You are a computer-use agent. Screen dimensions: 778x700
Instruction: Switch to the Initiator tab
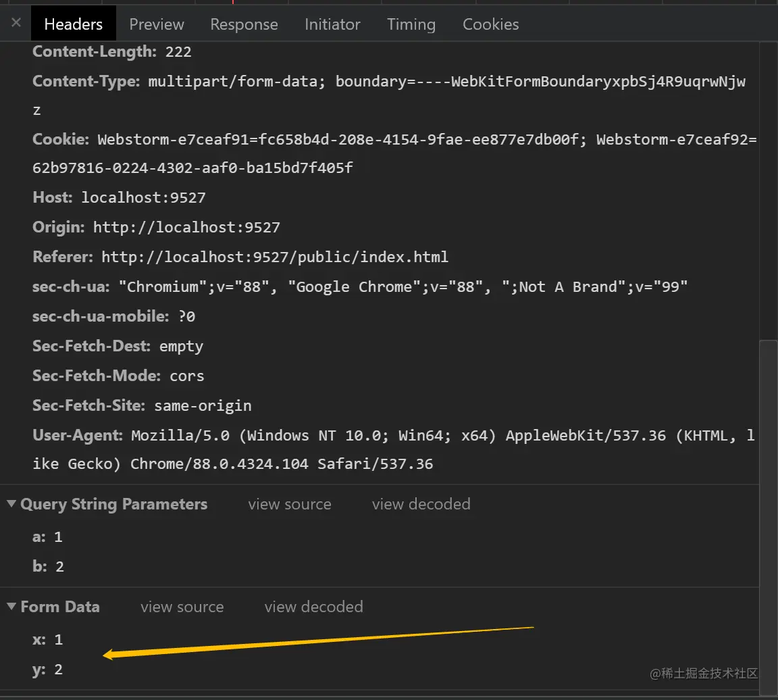coord(332,24)
